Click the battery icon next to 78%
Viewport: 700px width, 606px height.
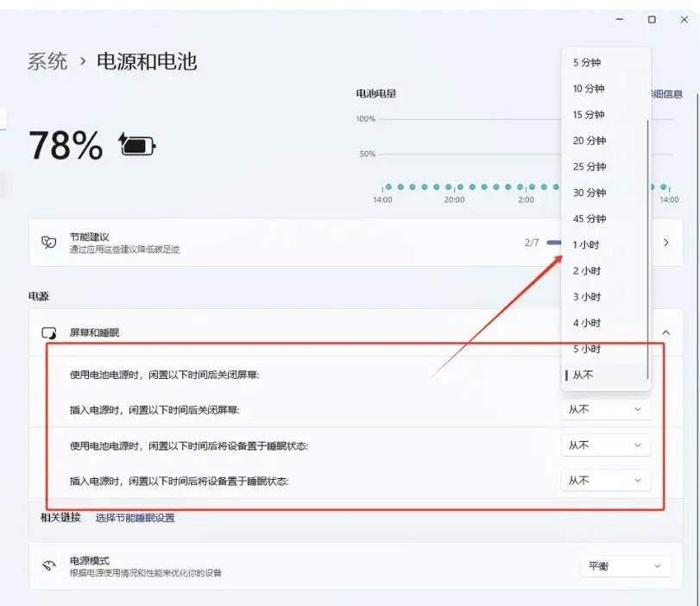138,145
